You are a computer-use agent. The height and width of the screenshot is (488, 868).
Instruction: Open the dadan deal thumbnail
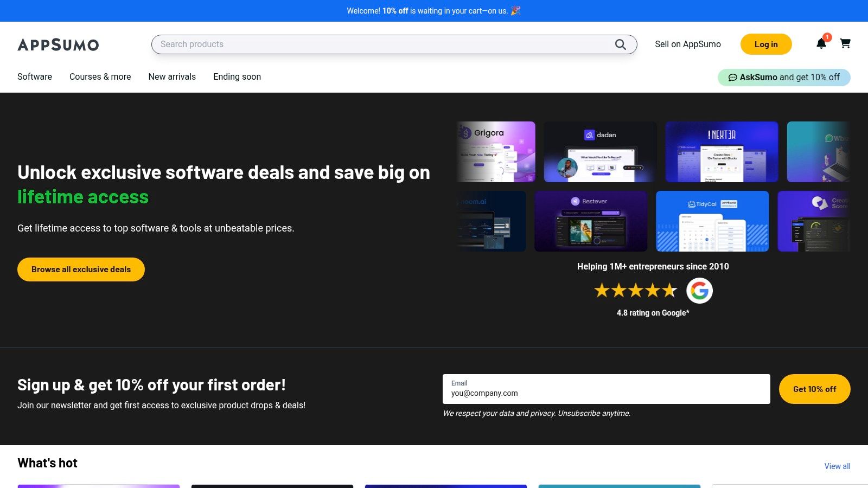600,152
